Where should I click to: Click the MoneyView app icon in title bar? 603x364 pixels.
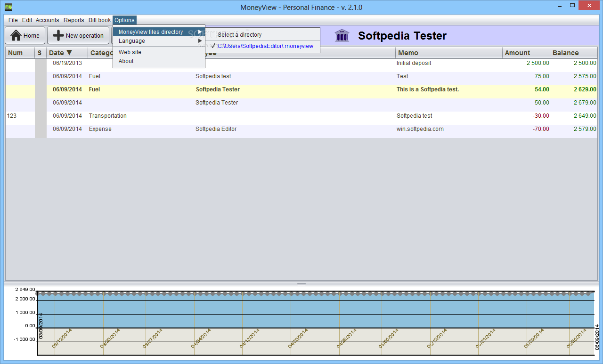[x=8, y=7]
